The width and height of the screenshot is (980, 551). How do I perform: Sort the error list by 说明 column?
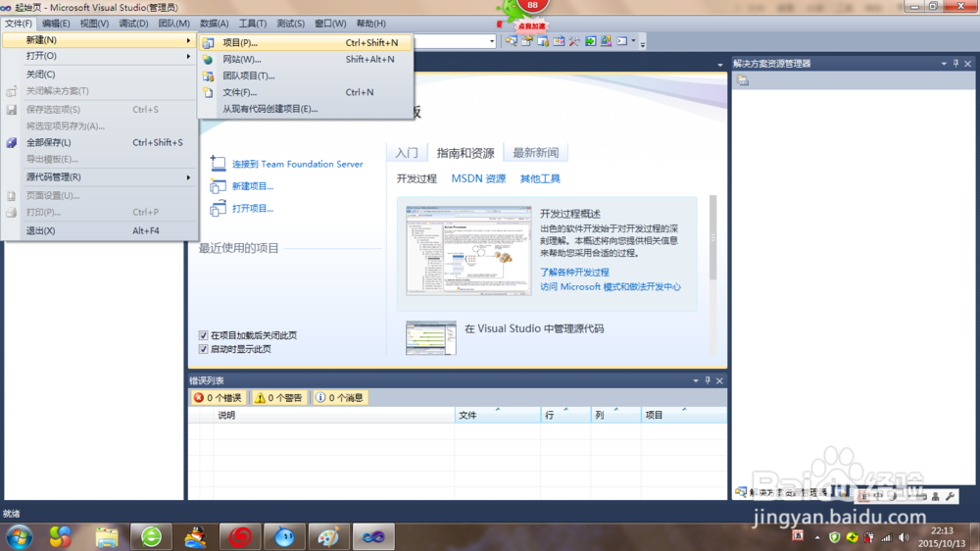coord(334,415)
